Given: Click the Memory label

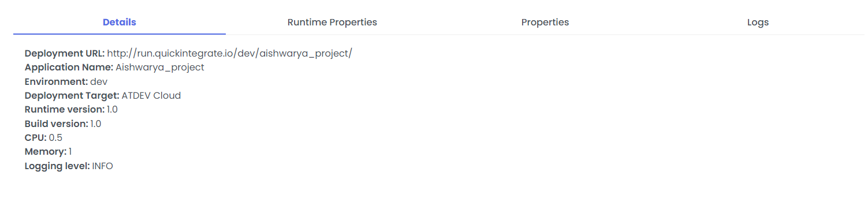Looking at the screenshot, I should [46, 151].
